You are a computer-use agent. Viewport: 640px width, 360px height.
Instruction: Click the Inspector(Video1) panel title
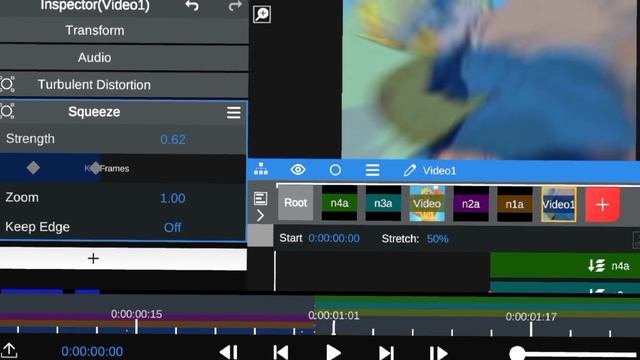pos(95,6)
